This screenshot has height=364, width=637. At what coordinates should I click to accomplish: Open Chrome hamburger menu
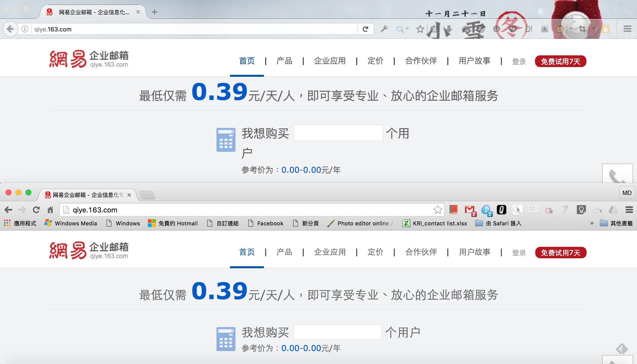tap(629, 210)
